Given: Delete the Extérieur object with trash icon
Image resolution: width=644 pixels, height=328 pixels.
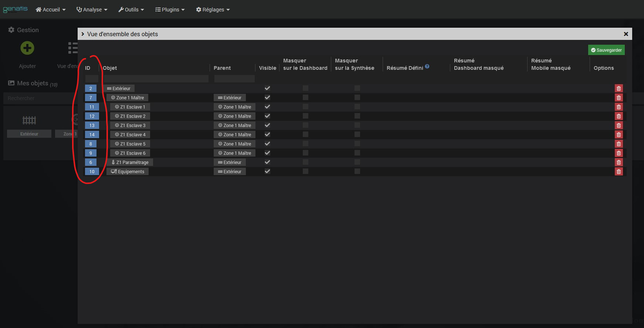Looking at the screenshot, I should pyautogui.click(x=618, y=88).
